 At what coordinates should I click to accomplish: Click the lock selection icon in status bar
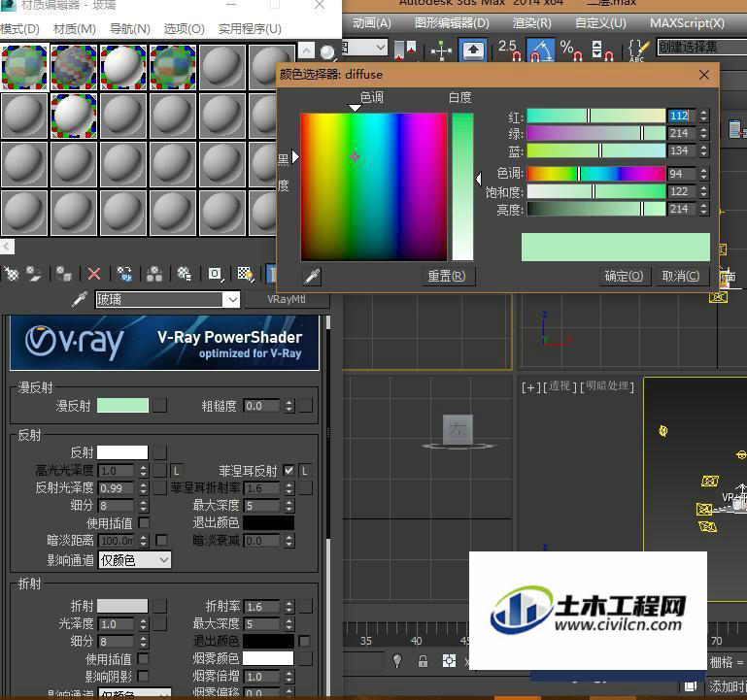[423, 661]
